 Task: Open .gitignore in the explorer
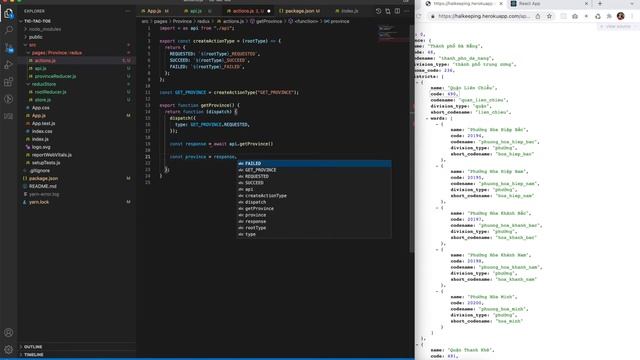39,171
